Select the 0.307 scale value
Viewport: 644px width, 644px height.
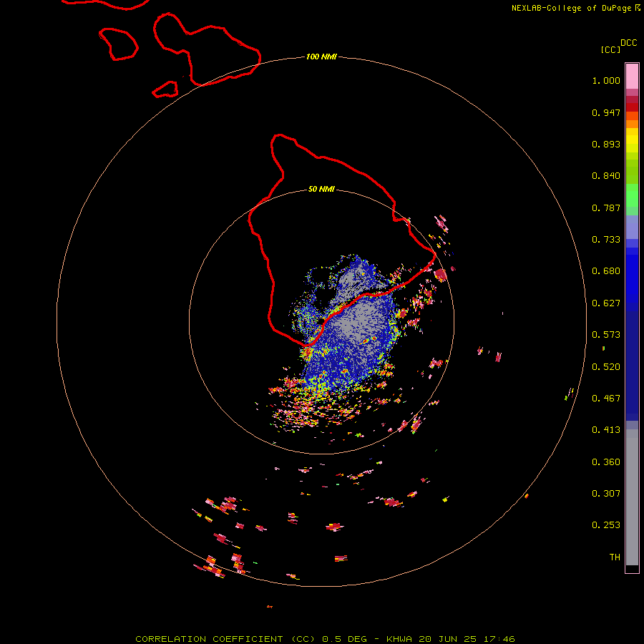606,494
